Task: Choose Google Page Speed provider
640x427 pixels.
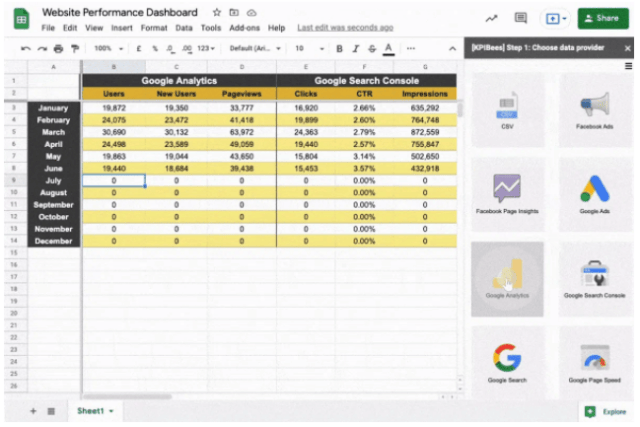Action: pyautogui.click(x=595, y=362)
